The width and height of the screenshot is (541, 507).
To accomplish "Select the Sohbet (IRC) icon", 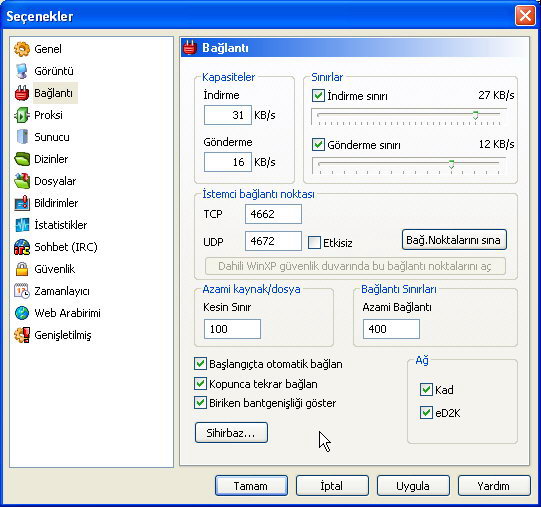I will pyautogui.click(x=22, y=247).
